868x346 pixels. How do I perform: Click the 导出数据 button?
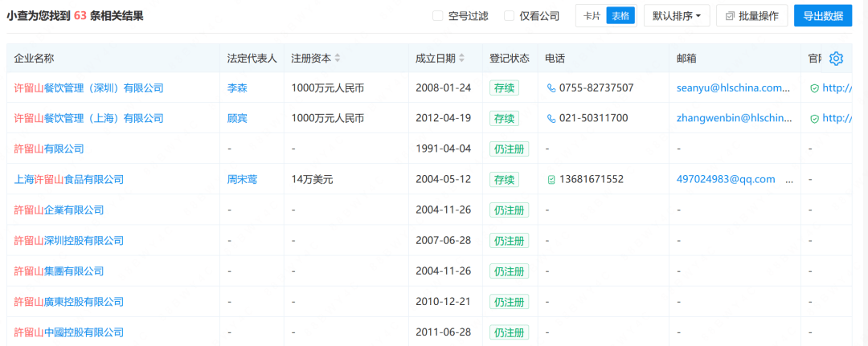pos(823,16)
